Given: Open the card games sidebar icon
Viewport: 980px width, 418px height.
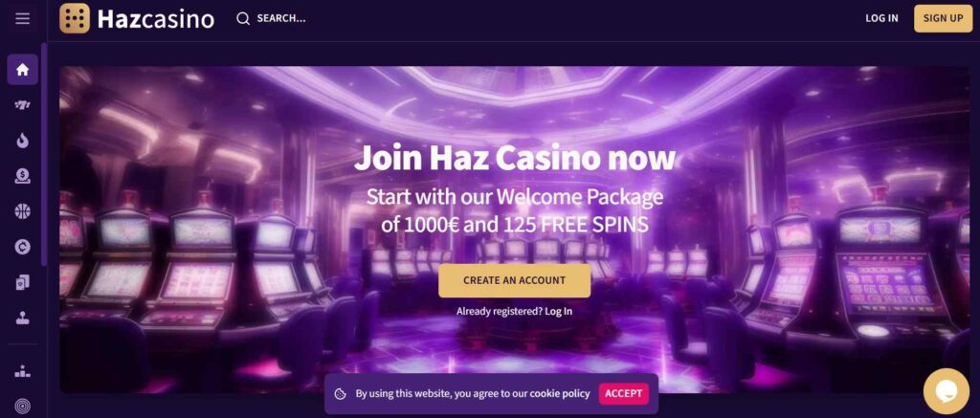Looking at the screenshot, I should coord(23,282).
